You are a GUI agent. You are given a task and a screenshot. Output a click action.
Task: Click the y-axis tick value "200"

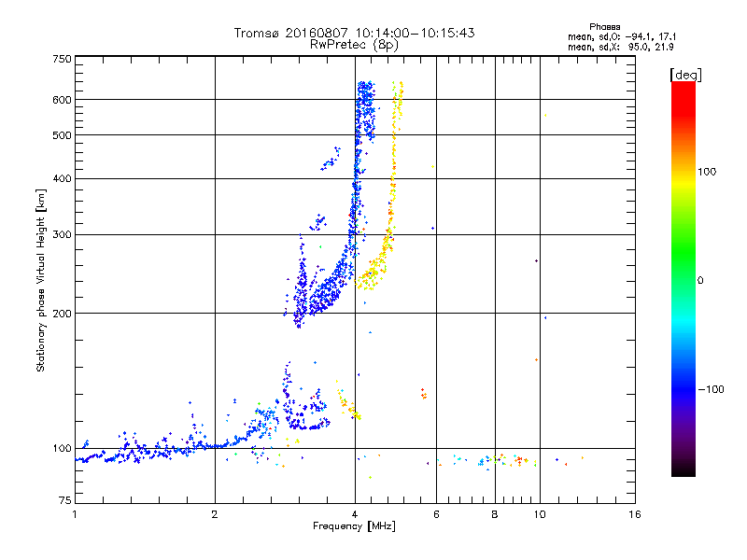(x=62, y=314)
